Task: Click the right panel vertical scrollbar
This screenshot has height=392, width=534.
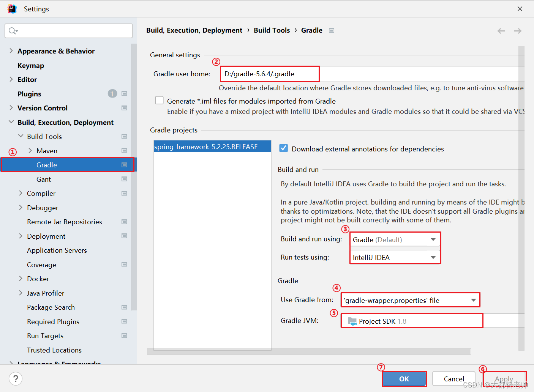Action: click(x=521, y=198)
